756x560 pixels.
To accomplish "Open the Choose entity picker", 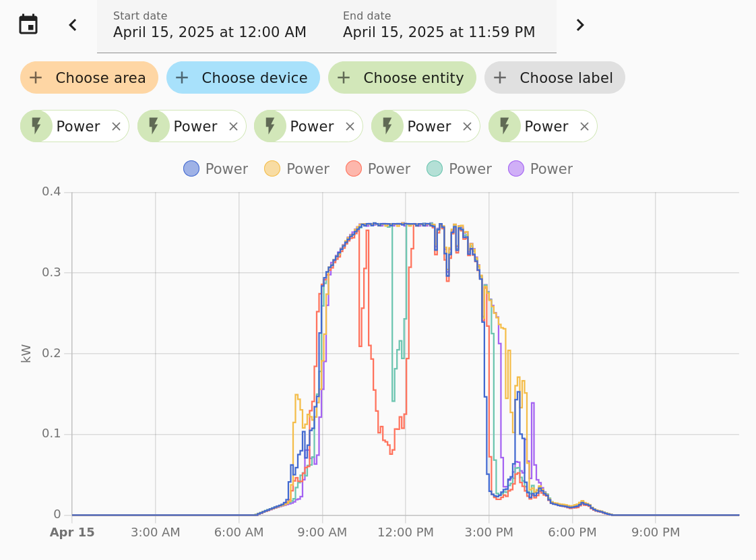I will (402, 77).
